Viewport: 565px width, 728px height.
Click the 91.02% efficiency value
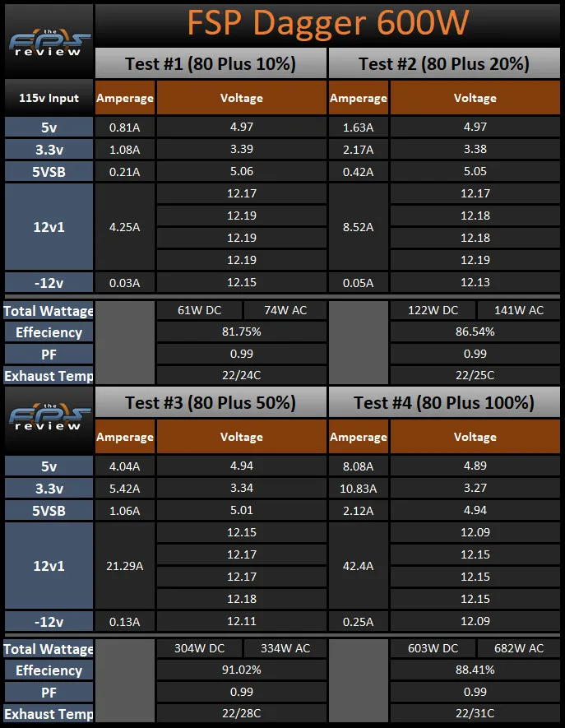242,670
